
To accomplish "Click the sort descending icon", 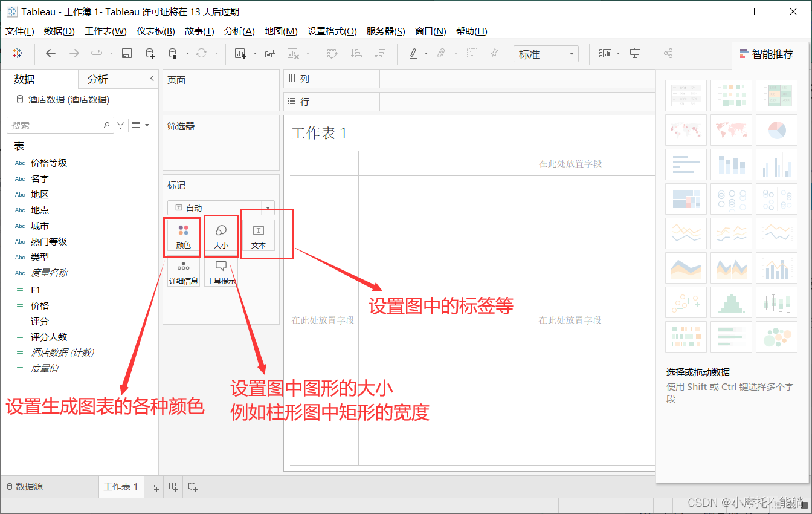I will [379, 53].
